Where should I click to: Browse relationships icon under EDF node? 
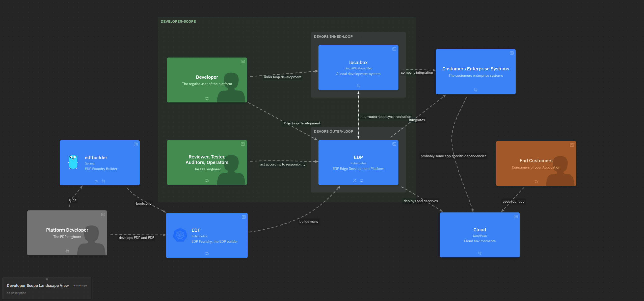207,254
